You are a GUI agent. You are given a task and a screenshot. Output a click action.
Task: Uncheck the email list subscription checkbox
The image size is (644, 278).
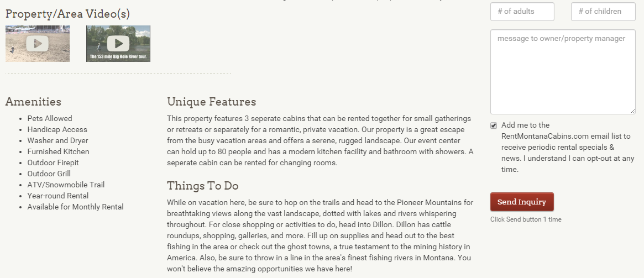pyautogui.click(x=494, y=125)
